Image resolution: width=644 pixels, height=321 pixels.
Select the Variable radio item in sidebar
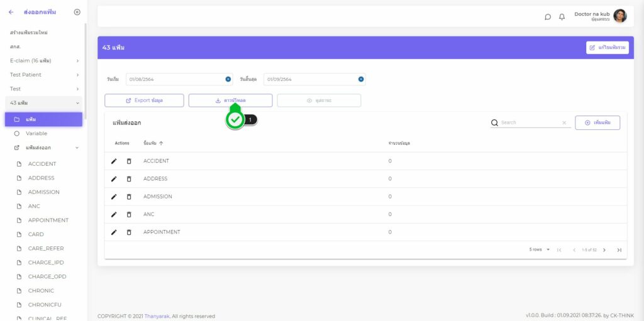[x=36, y=133]
